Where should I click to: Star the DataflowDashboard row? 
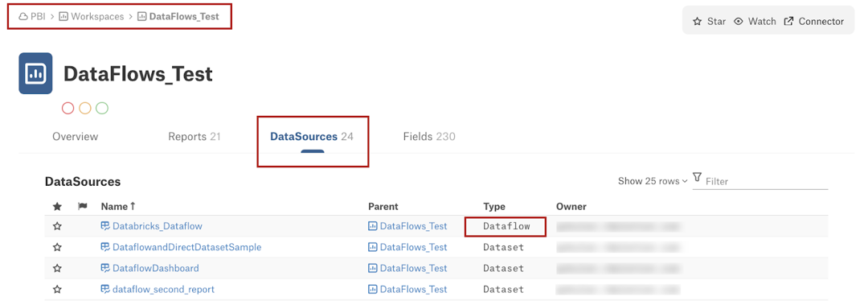[x=57, y=268]
